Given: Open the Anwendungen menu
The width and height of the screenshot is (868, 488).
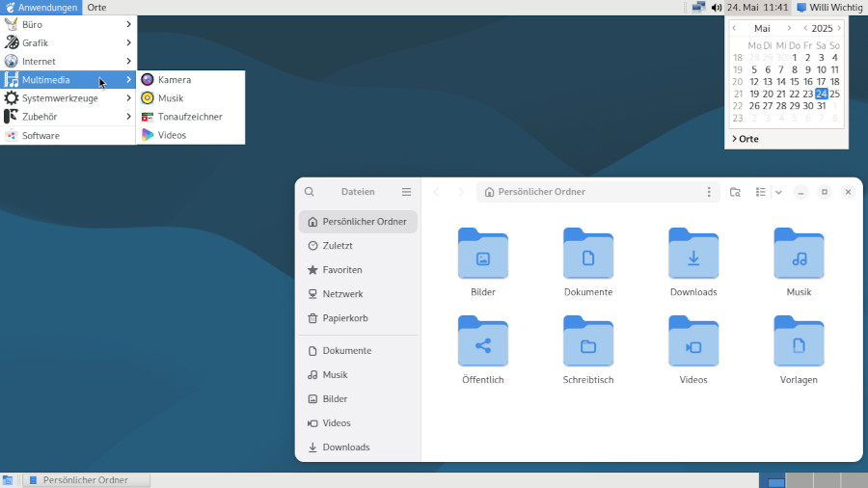Looking at the screenshot, I should point(41,7).
